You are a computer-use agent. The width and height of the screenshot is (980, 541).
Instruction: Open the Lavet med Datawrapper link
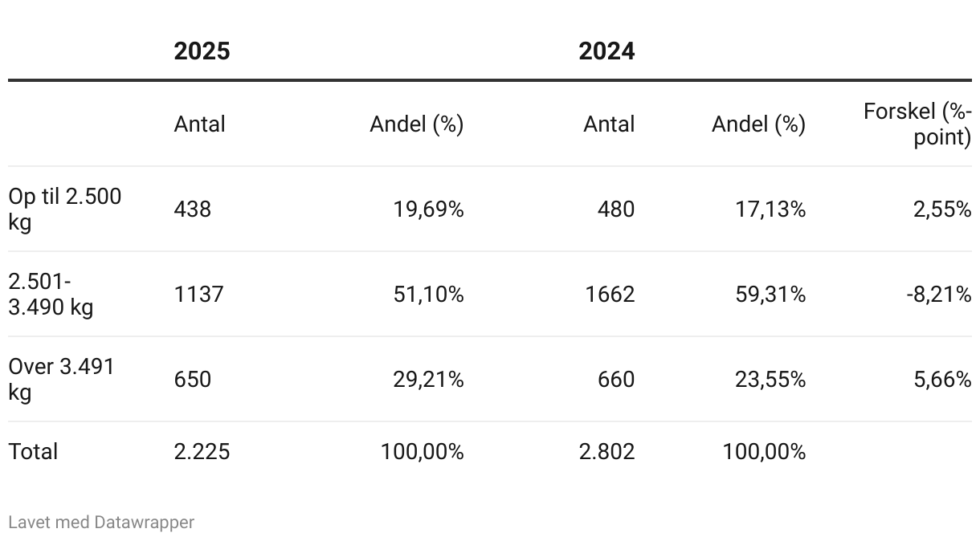tap(101, 522)
